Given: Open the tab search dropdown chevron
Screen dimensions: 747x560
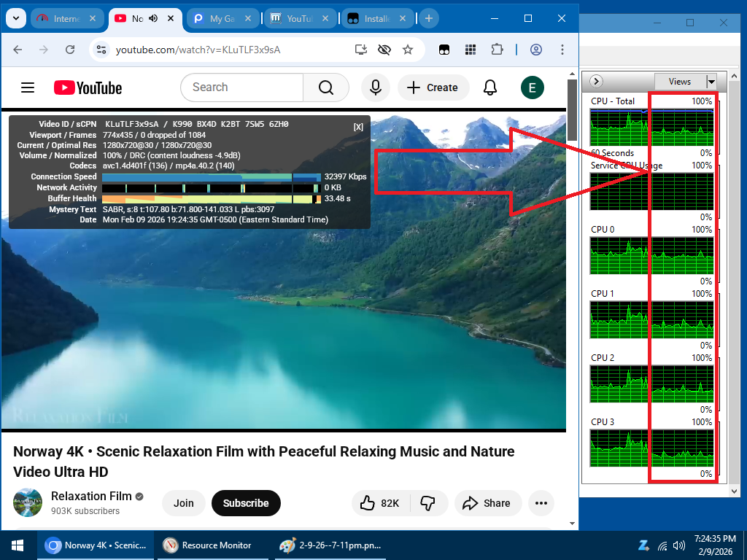Looking at the screenshot, I should point(16,18).
